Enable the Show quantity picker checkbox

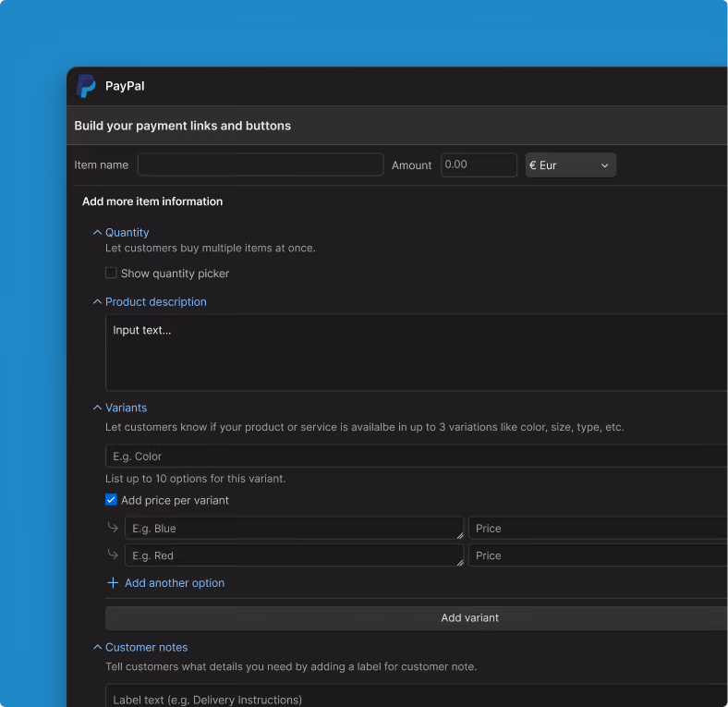(x=111, y=273)
